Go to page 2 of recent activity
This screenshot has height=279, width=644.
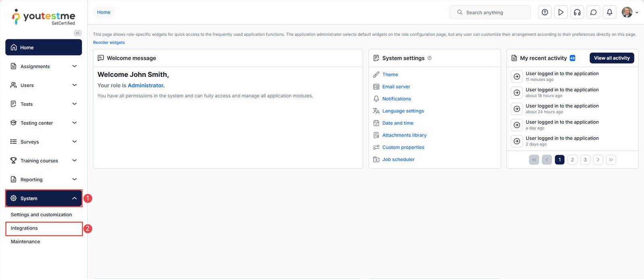pos(572,160)
